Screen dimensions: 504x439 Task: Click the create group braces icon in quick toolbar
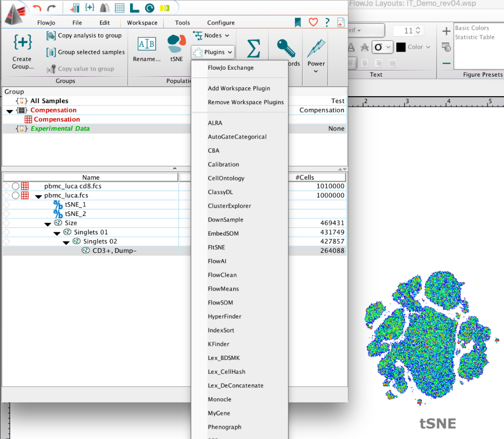tap(90, 8)
